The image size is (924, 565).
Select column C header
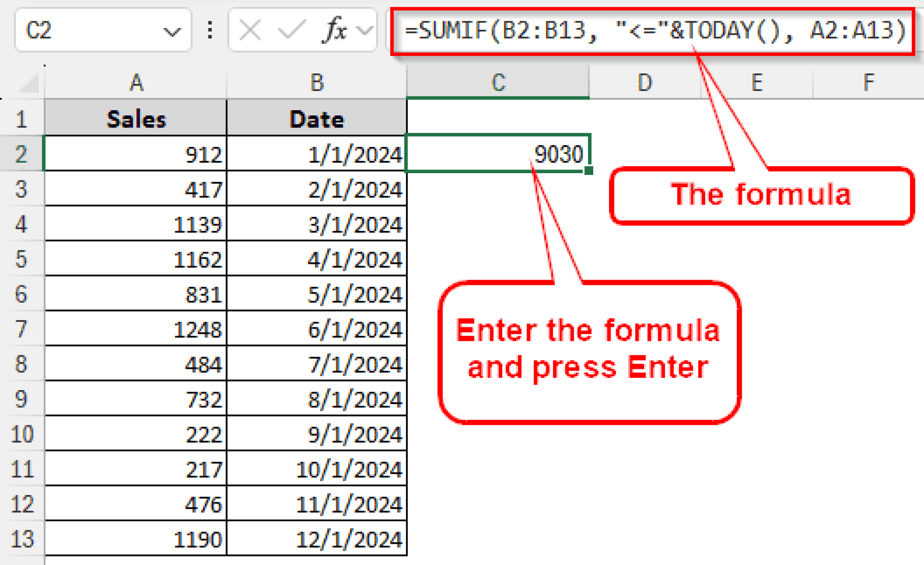(x=498, y=83)
